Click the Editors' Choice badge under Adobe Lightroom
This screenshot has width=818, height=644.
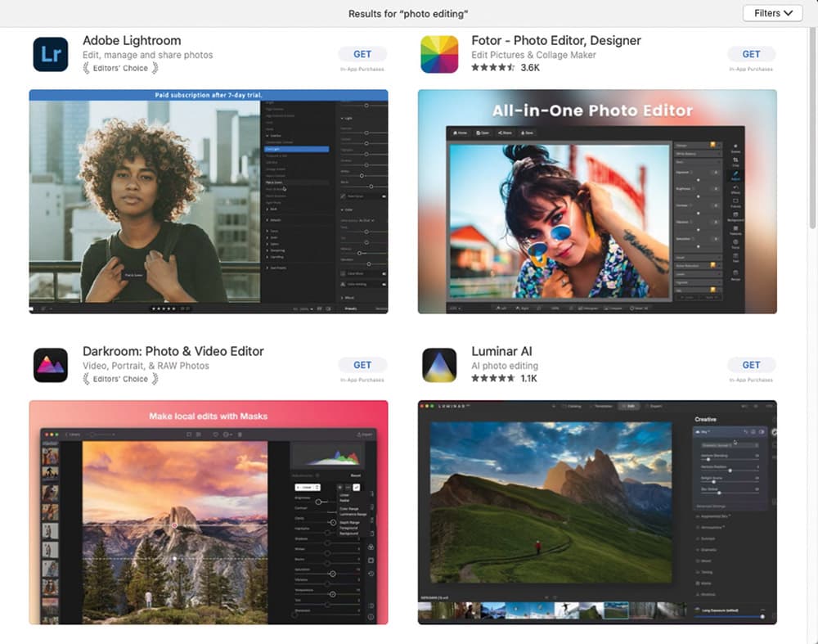[120, 68]
